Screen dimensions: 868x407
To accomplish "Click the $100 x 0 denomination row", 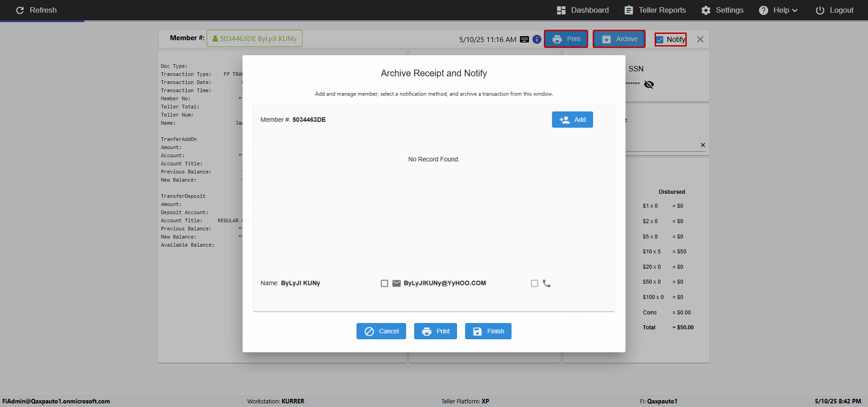I will 663,297.
